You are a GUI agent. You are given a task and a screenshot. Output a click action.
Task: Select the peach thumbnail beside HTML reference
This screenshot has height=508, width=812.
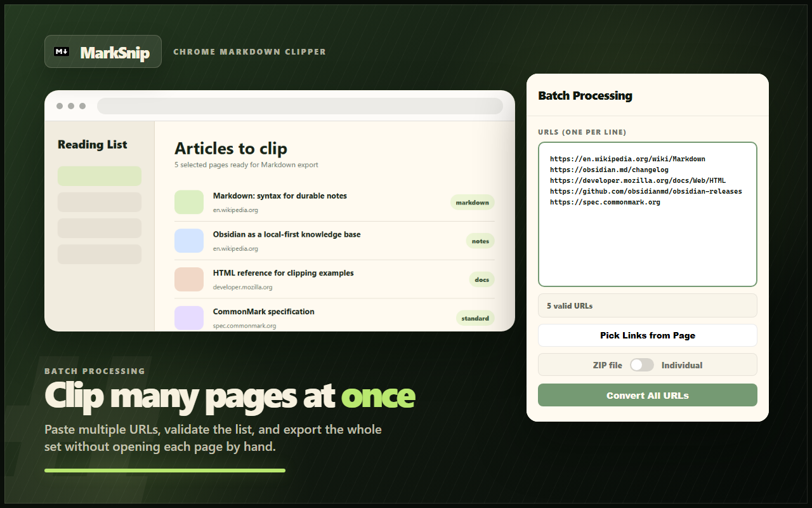[x=189, y=279]
